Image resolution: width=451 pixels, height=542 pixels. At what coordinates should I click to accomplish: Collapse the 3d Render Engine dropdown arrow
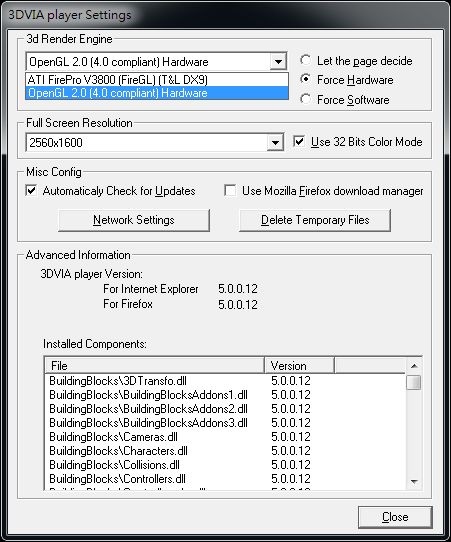coord(278,62)
